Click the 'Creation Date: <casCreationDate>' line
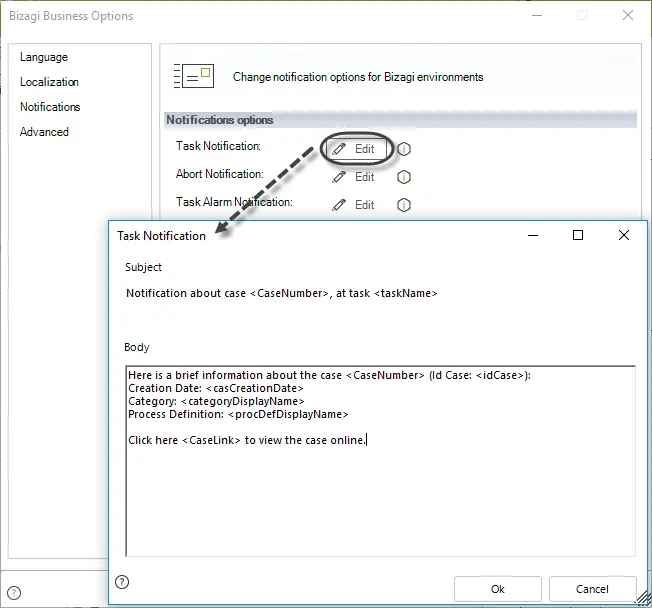The height and width of the screenshot is (608, 652). (216, 388)
